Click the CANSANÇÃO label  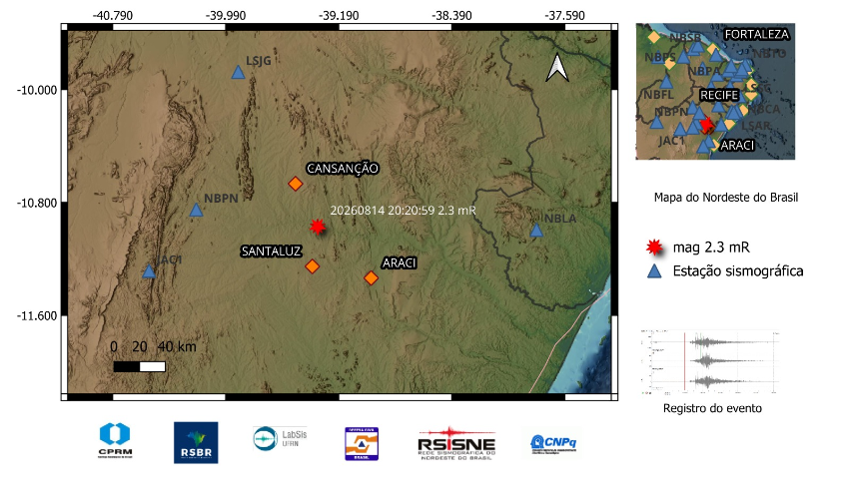tap(343, 169)
